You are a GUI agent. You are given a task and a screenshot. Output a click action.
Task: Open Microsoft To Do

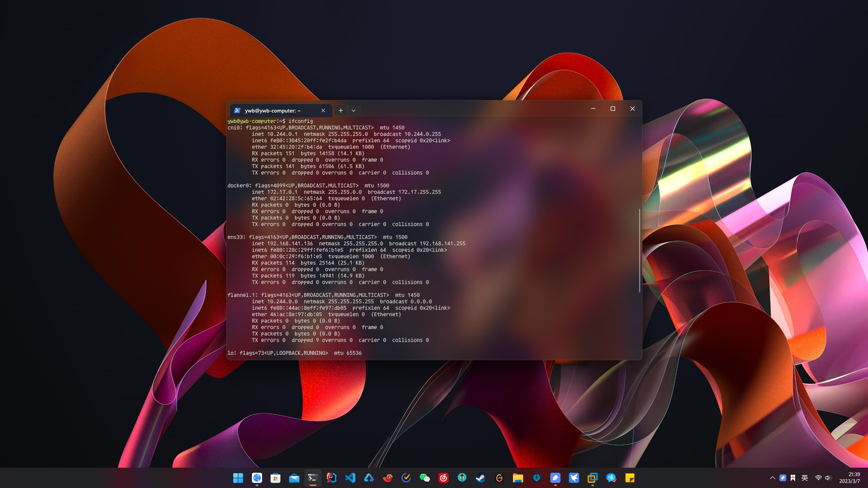click(x=406, y=478)
